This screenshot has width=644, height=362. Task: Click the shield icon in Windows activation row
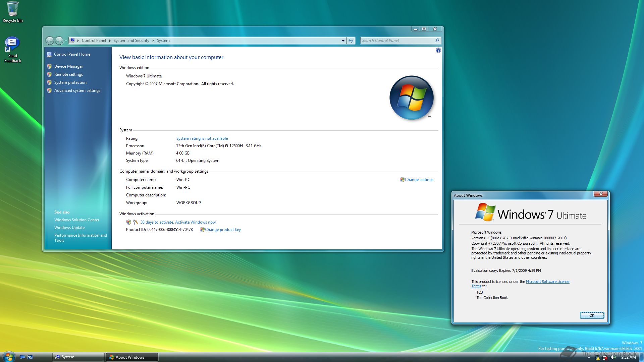coord(128,222)
